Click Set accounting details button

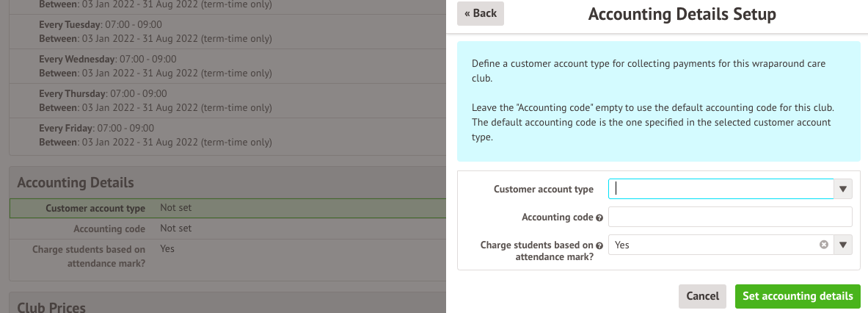coord(797,296)
